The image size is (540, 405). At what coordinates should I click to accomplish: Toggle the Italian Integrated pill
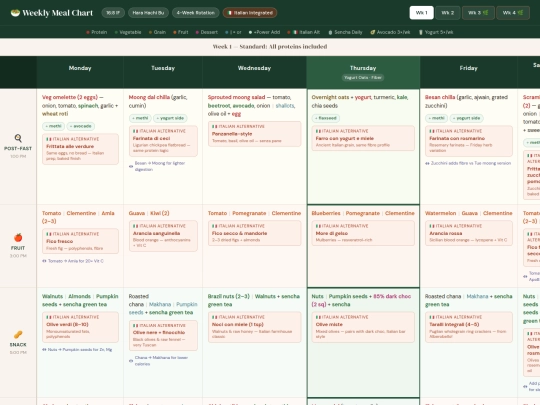click(x=250, y=13)
